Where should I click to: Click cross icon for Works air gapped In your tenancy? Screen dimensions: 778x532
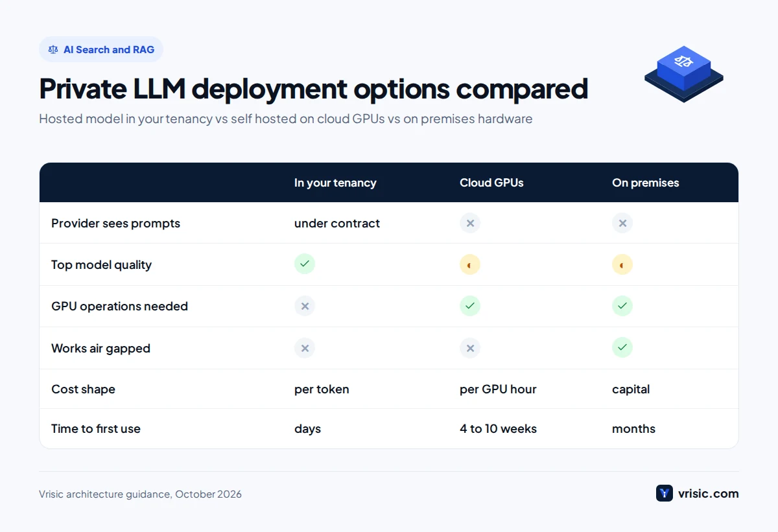click(305, 348)
